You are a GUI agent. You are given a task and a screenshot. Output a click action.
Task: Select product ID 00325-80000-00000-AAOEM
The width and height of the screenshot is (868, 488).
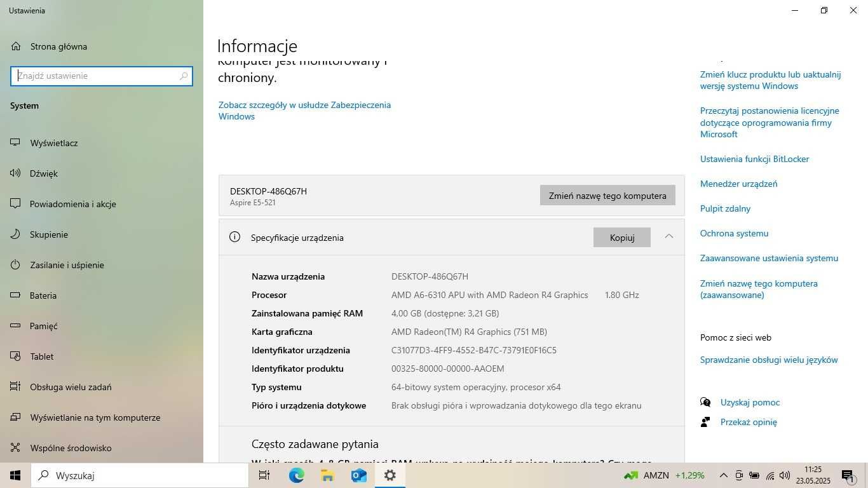pyautogui.click(x=448, y=369)
